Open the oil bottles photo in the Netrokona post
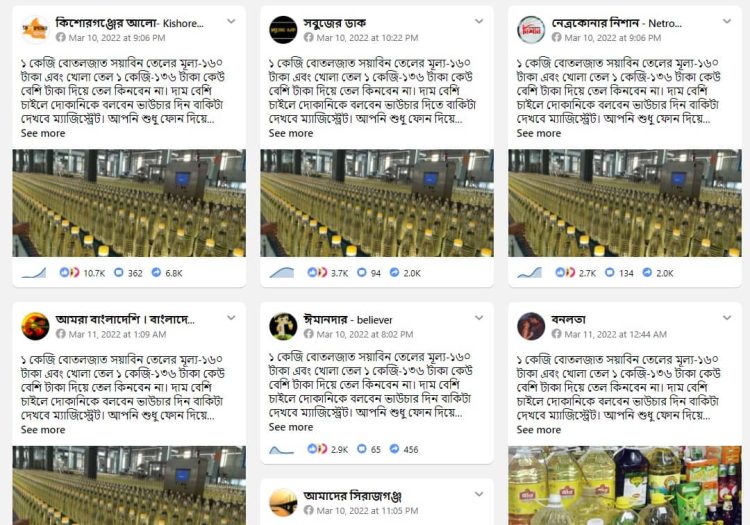This screenshot has height=525, width=750. pyautogui.click(x=625, y=203)
